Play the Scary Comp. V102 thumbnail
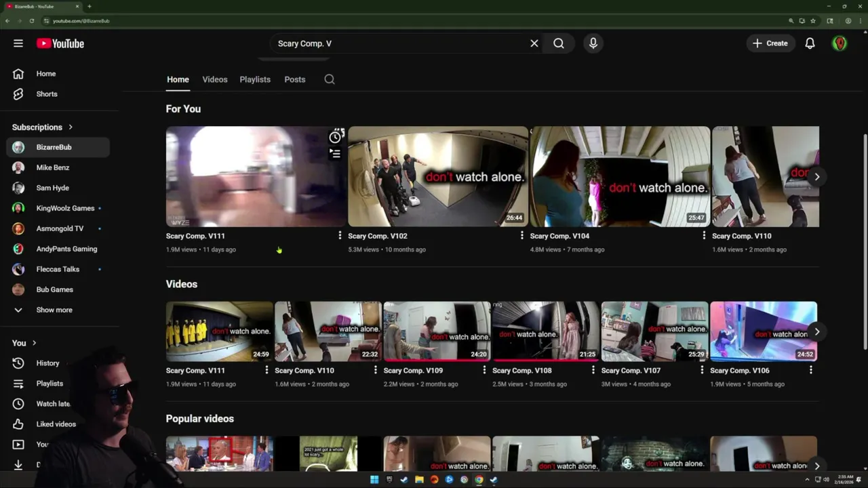 pyautogui.click(x=438, y=176)
